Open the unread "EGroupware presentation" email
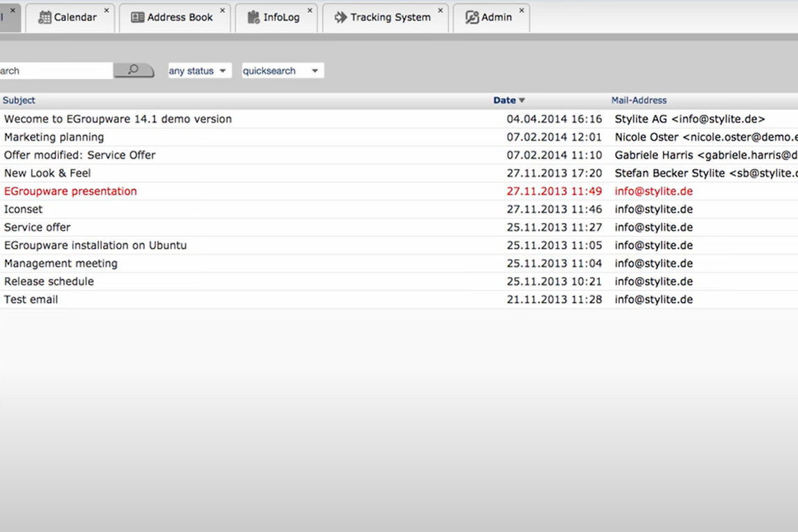This screenshot has height=532, width=798. point(70,190)
